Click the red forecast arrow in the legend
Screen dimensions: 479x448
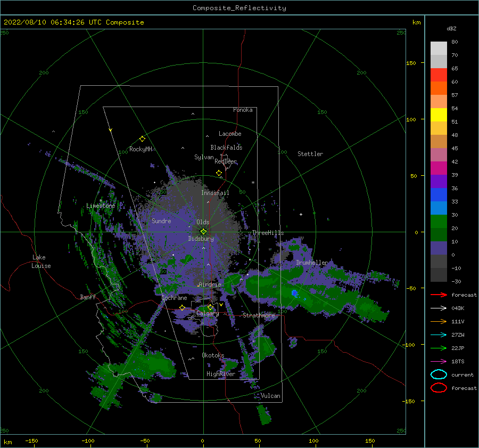439,295
